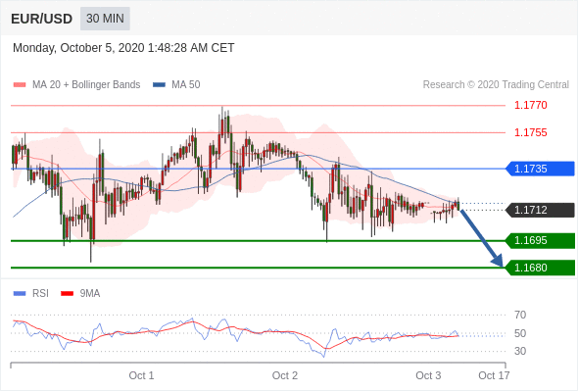This screenshot has width=578, height=392.
Task: Click the Oct 3 date axis label
Action: [428, 375]
